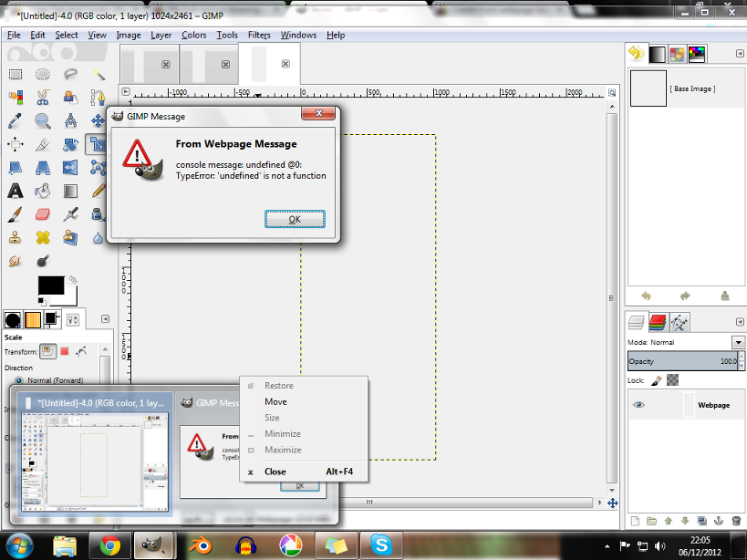Select the Ellipse Select tool

click(x=43, y=74)
